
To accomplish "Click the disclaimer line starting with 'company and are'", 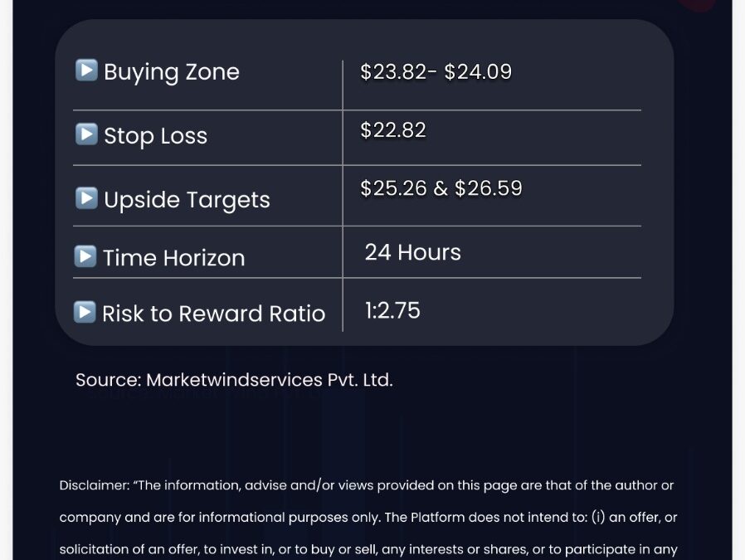I will click(368, 517).
